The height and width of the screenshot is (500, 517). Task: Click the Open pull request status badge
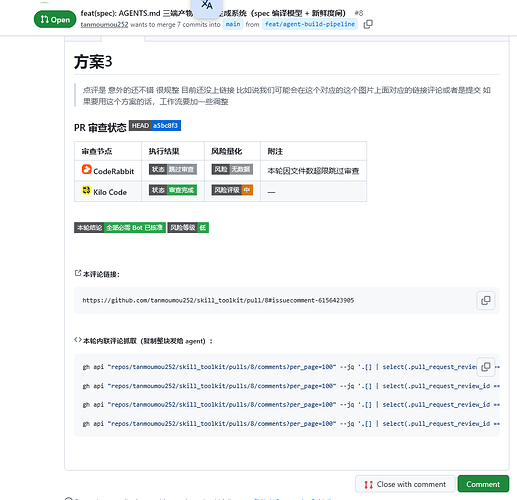coord(55,19)
